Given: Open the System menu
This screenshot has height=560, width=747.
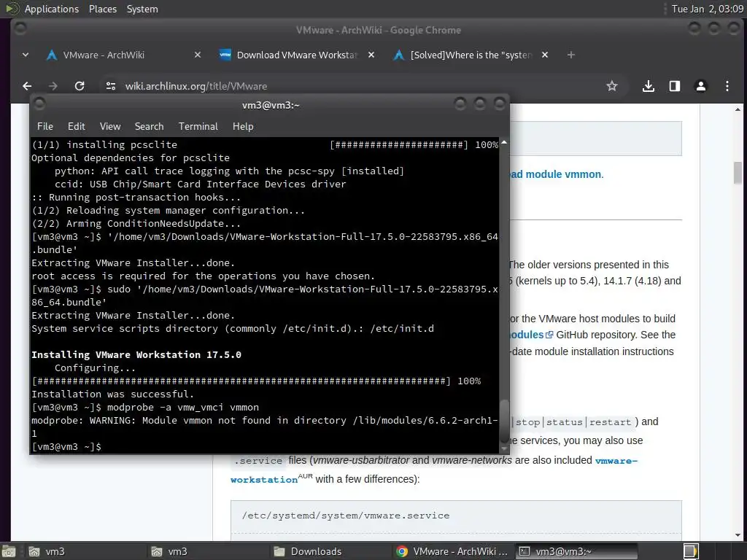Looking at the screenshot, I should pos(142,9).
